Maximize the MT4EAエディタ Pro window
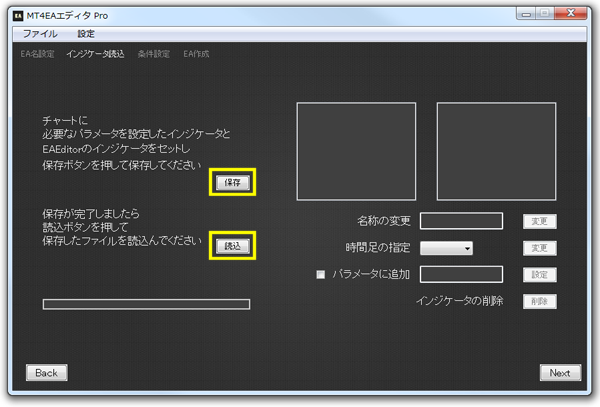The width and height of the screenshot is (600, 407). (545, 14)
